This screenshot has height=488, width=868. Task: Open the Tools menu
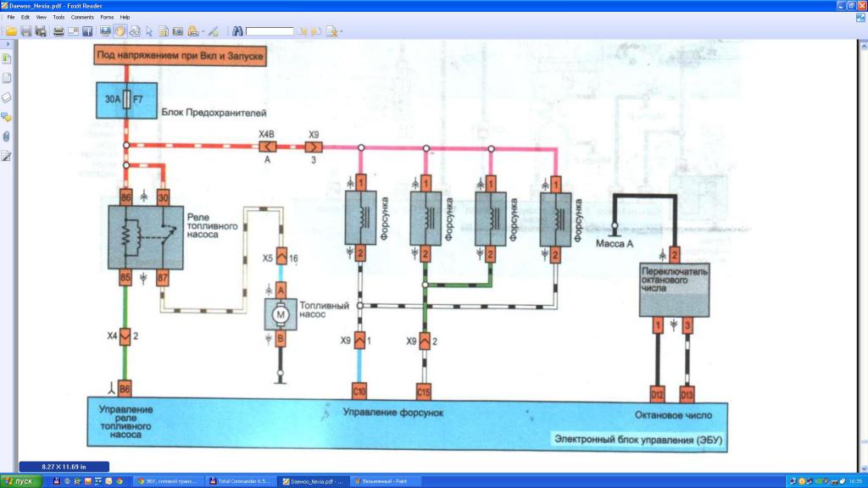(58, 17)
